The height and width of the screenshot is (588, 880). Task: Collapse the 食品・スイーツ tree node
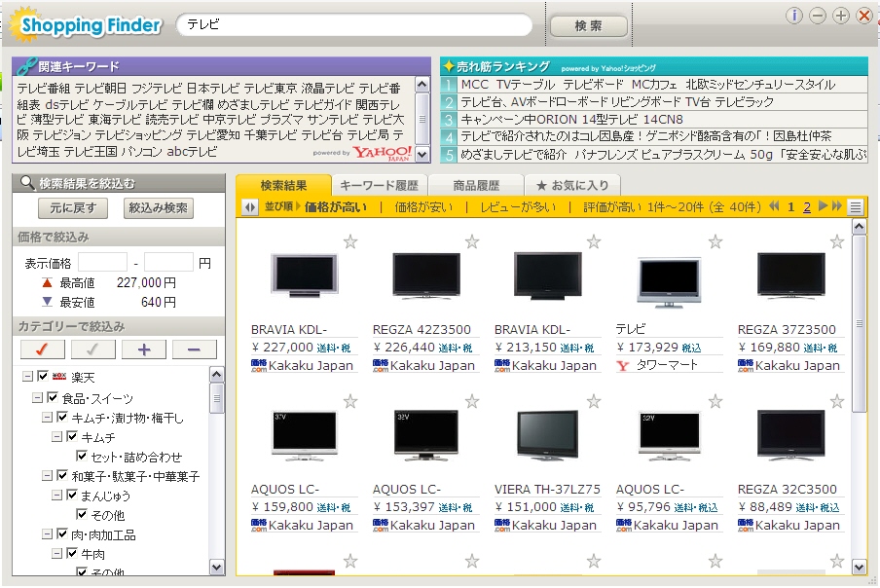[x=37, y=398]
